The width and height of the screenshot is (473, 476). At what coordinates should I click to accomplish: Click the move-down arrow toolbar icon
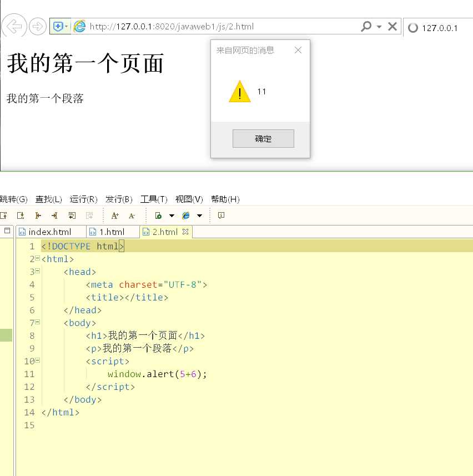(21, 216)
